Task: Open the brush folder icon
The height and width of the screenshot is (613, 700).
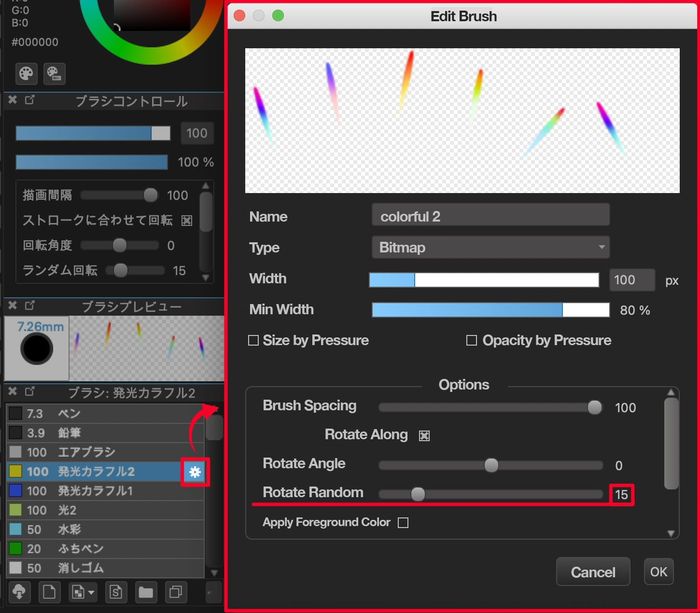Action: tap(146, 592)
